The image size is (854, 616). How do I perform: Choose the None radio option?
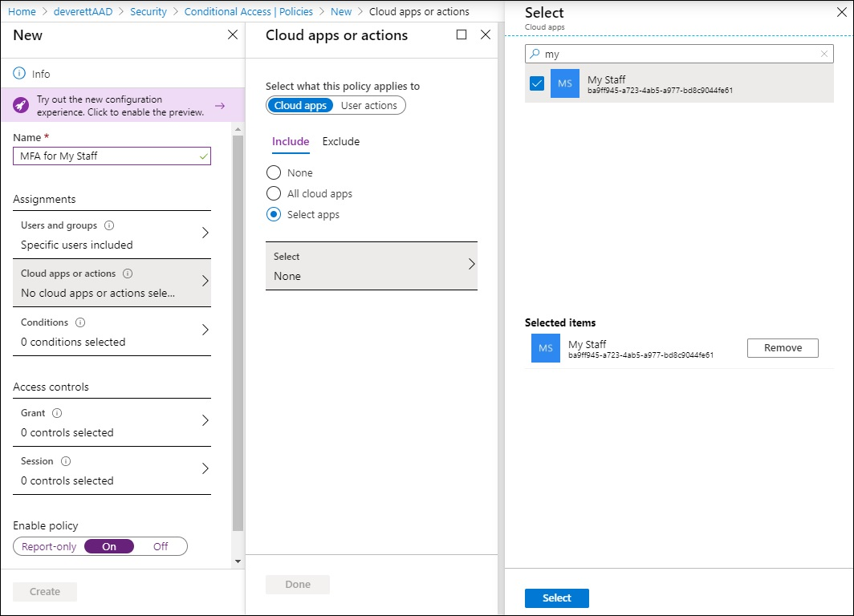point(274,172)
